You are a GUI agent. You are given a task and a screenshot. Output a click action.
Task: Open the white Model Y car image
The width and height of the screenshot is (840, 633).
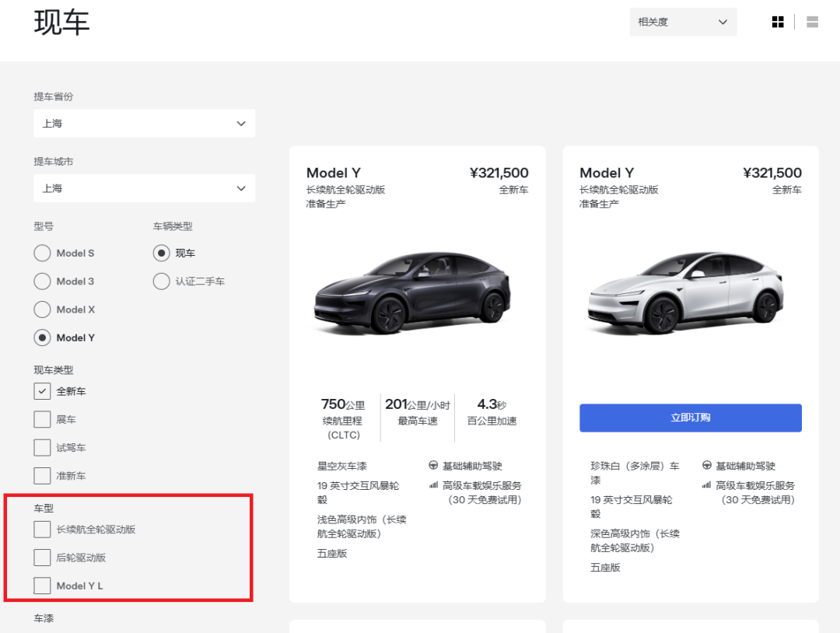(686, 292)
